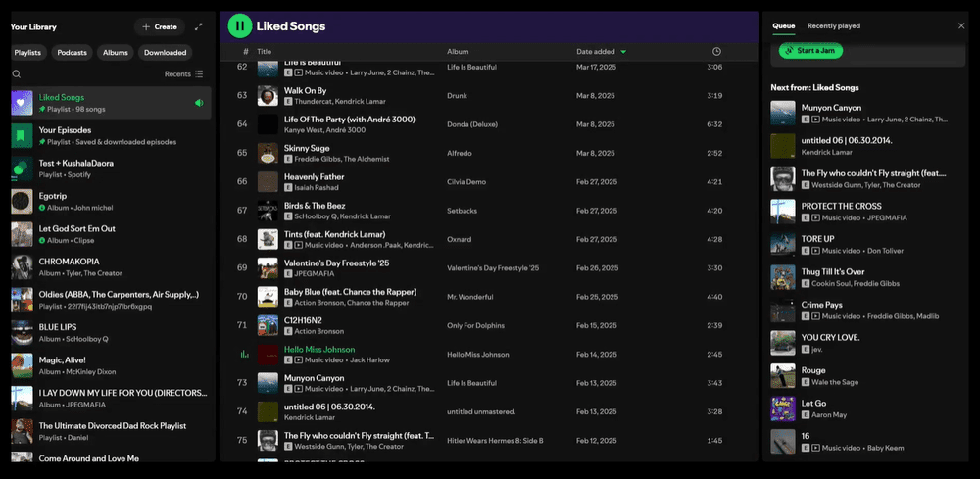Click the Mar 8, 2025 date on Skinny Suge row
This screenshot has width=980, height=479.
click(x=596, y=153)
